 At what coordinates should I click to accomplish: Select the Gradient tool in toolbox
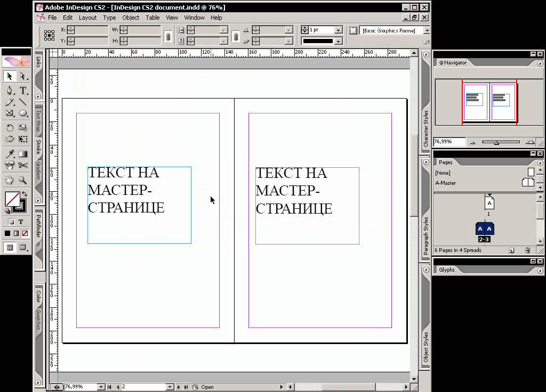pos(23,154)
